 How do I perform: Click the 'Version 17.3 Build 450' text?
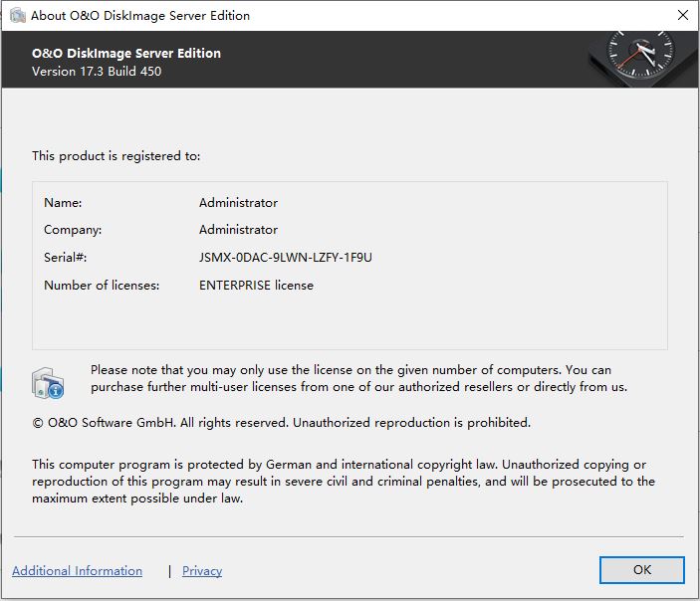point(97,72)
